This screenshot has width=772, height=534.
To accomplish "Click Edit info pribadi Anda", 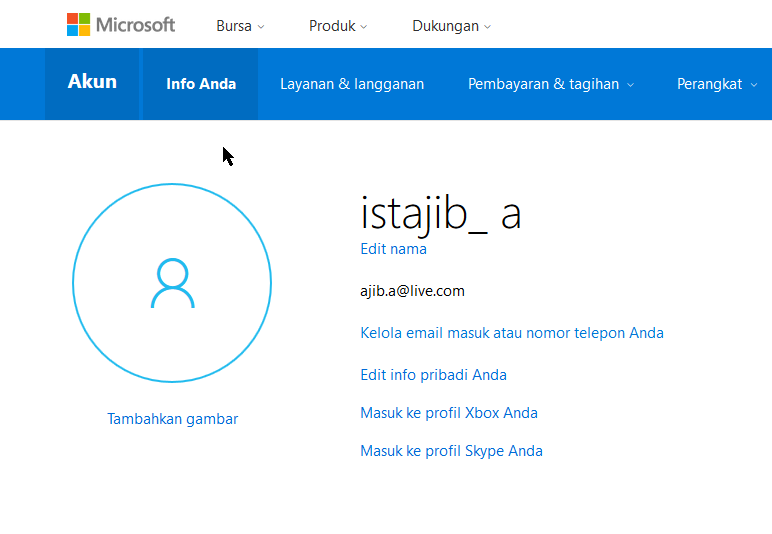I will click(x=433, y=375).
